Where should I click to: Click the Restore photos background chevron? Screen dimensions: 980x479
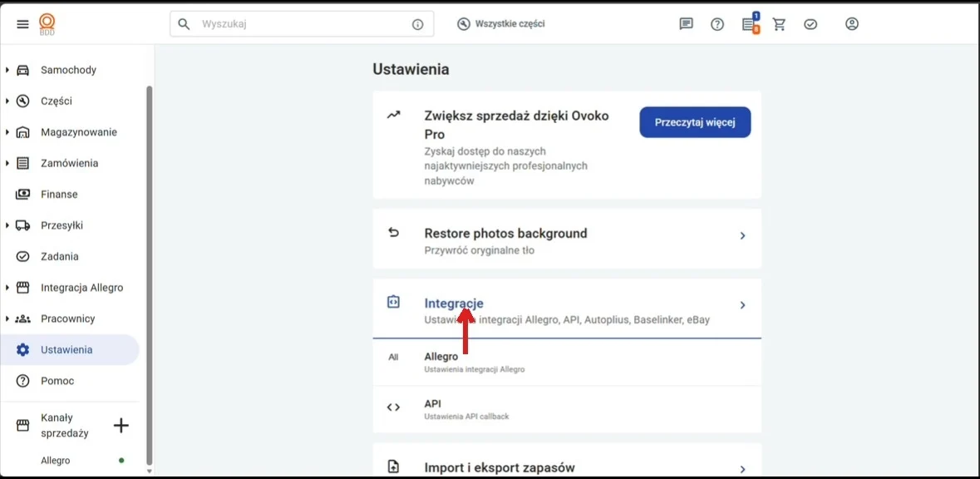pos(742,235)
